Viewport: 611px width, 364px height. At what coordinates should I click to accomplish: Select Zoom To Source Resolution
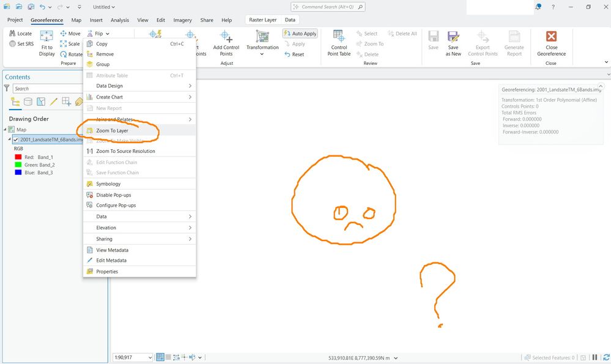click(139, 151)
